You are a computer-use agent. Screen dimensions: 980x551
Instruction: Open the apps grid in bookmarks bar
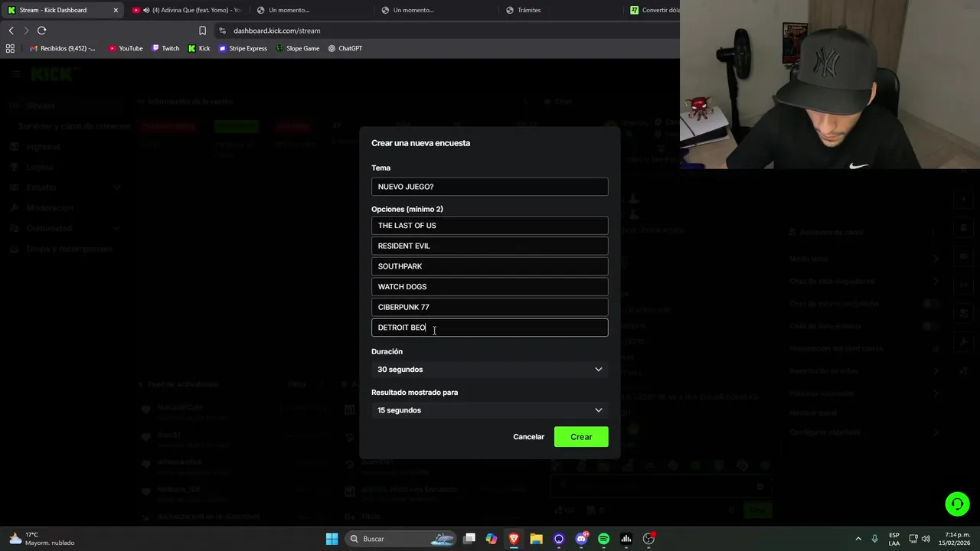10,48
